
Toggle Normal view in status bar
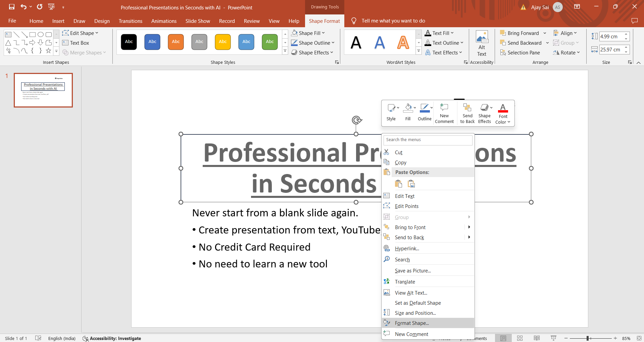503,338
